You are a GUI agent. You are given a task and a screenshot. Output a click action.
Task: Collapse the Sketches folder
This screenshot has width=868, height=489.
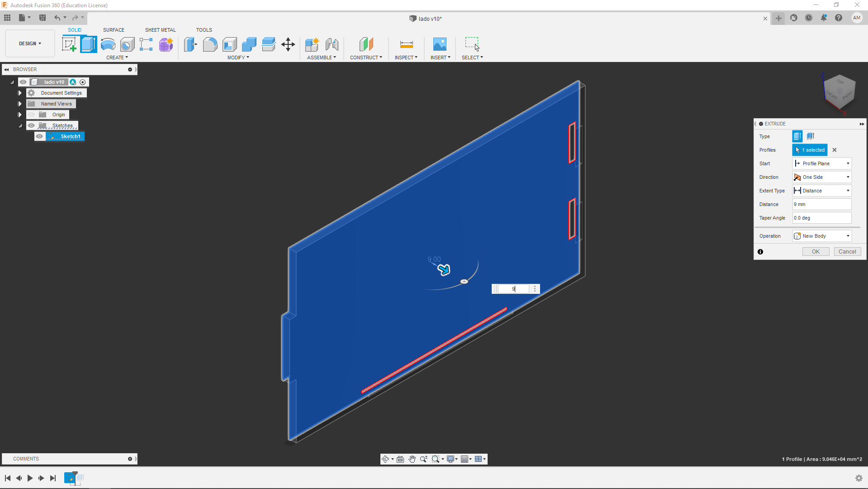click(x=20, y=125)
